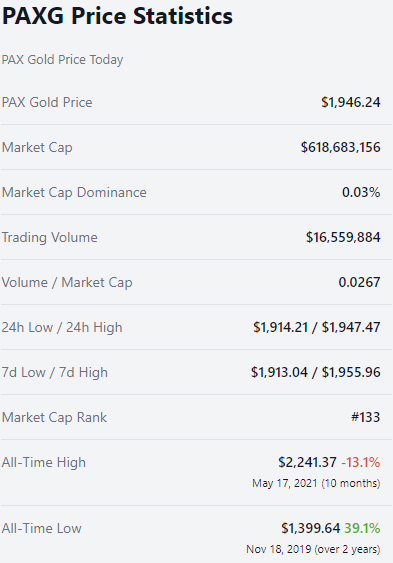Image resolution: width=393 pixels, height=563 pixels.
Task: Select the Nov 18, 2019 all-time low date
Action: tap(279, 549)
